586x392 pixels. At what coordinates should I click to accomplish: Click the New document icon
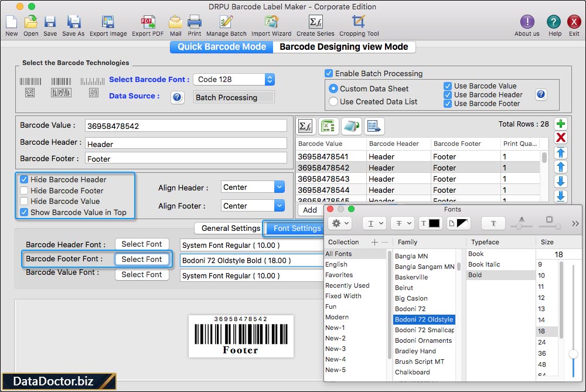[12, 22]
